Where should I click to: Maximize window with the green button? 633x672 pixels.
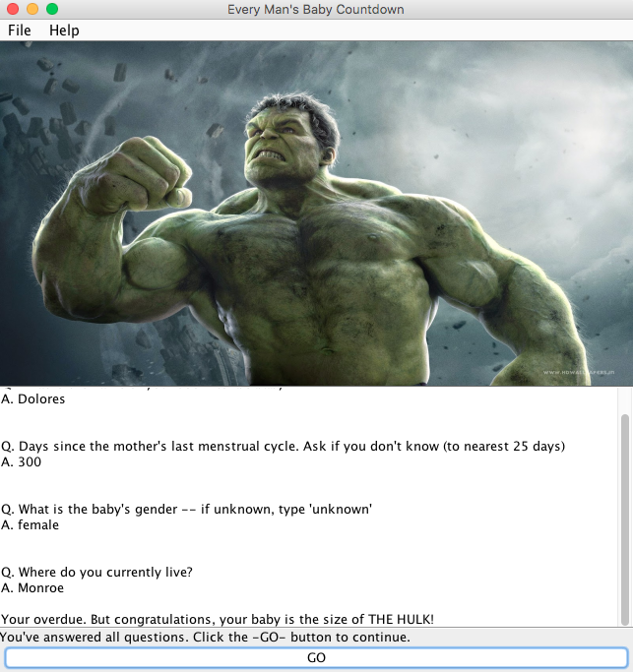point(52,9)
